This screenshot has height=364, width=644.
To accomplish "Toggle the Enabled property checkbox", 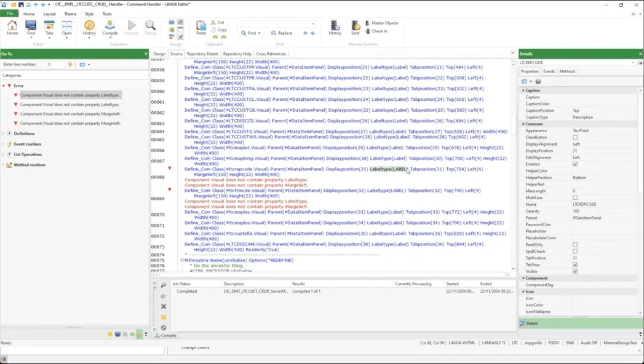I will [575, 164].
